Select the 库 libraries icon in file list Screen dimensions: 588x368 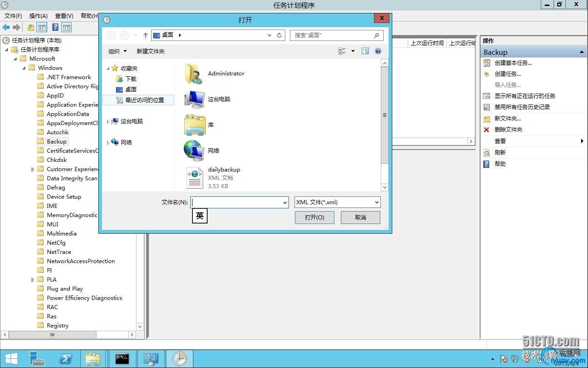coord(195,125)
